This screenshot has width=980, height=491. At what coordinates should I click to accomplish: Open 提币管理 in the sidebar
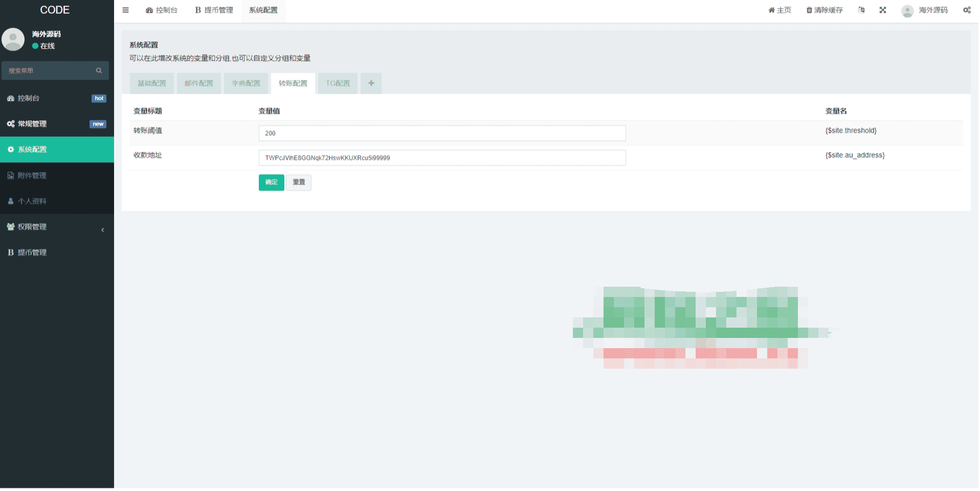coord(32,252)
